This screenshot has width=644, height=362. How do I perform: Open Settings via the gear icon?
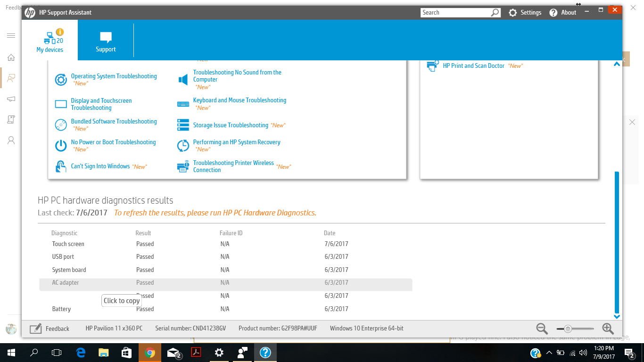pyautogui.click(x=512, y=12)
